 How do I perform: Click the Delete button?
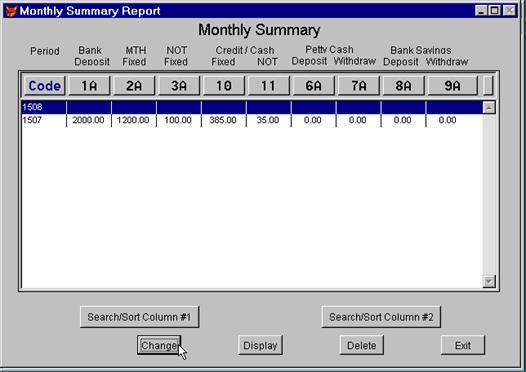click(x=362, y=345)
